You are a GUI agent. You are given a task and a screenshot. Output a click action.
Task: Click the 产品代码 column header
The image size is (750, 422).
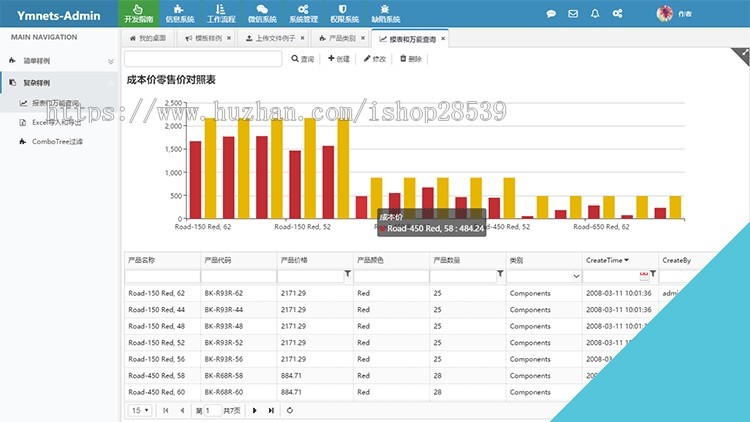coord(238,260)
